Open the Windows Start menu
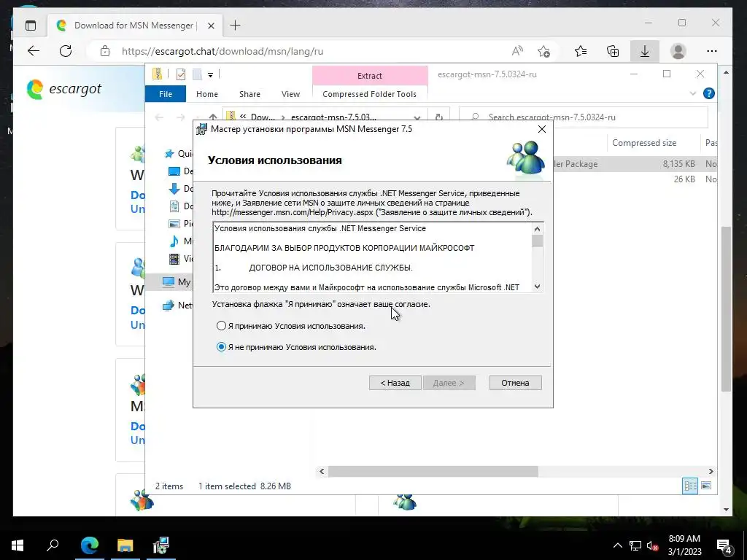The height and width of the screenshot is (560, 747). [x=18, y=545]
